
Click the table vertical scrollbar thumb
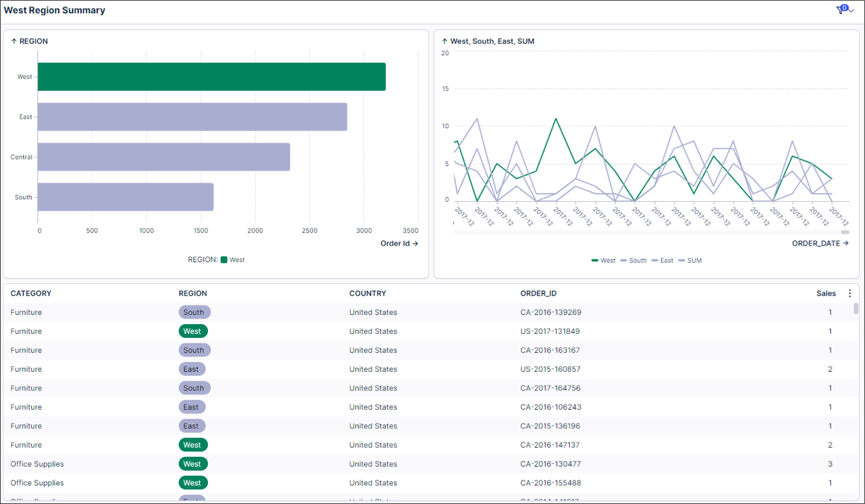pos(856,309)
